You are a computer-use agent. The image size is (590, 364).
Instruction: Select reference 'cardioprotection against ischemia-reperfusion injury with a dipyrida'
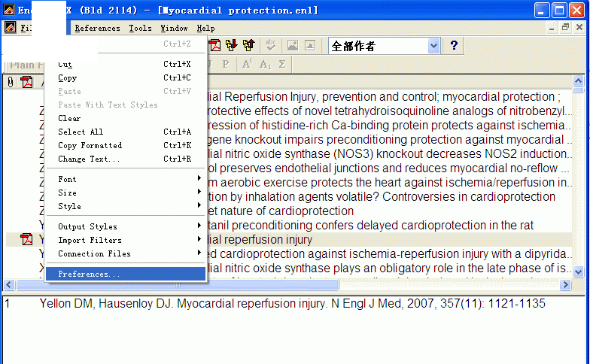point(390,254)
